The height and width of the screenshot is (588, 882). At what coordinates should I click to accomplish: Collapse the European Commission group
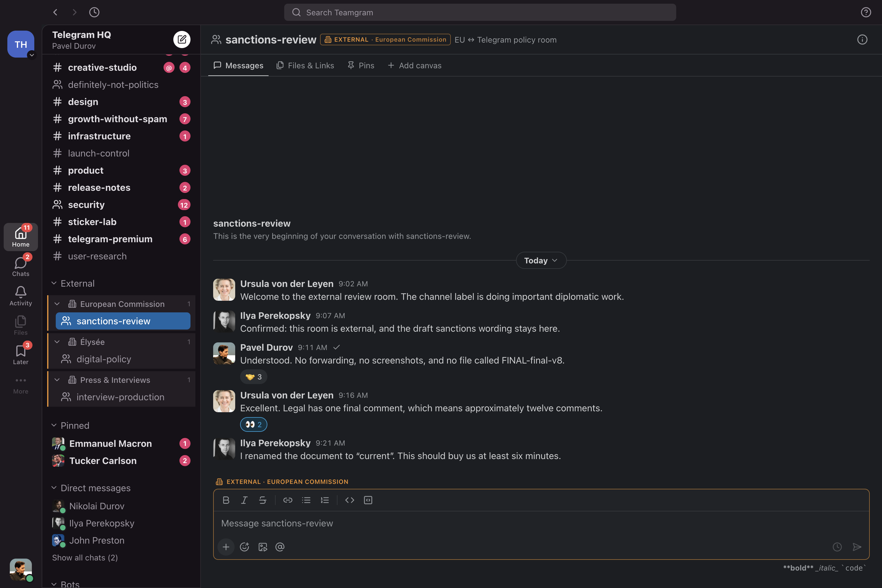57,304
